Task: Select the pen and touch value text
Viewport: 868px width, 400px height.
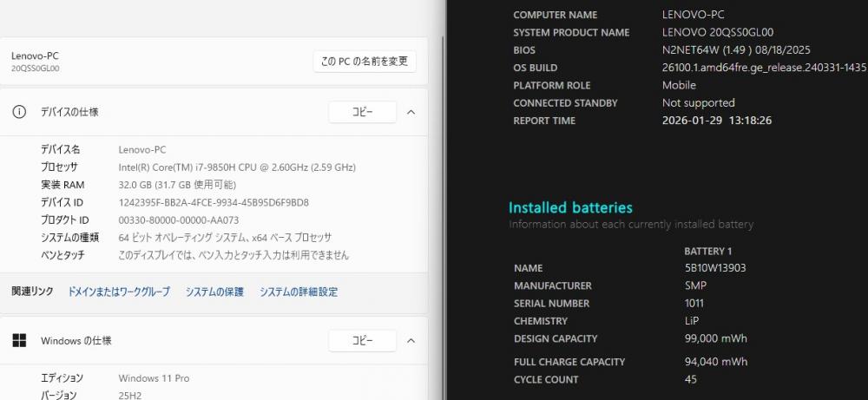Action: [233, 256]
